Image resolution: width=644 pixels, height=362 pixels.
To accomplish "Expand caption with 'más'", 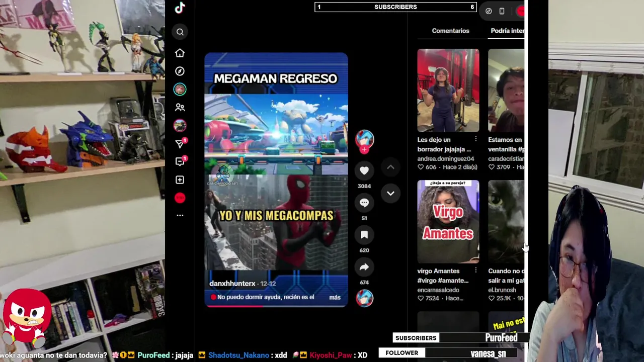I will point(335,297).
